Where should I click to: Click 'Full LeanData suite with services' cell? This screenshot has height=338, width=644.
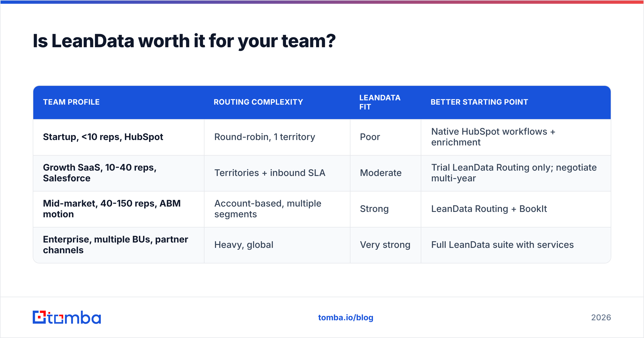(516, 245)
